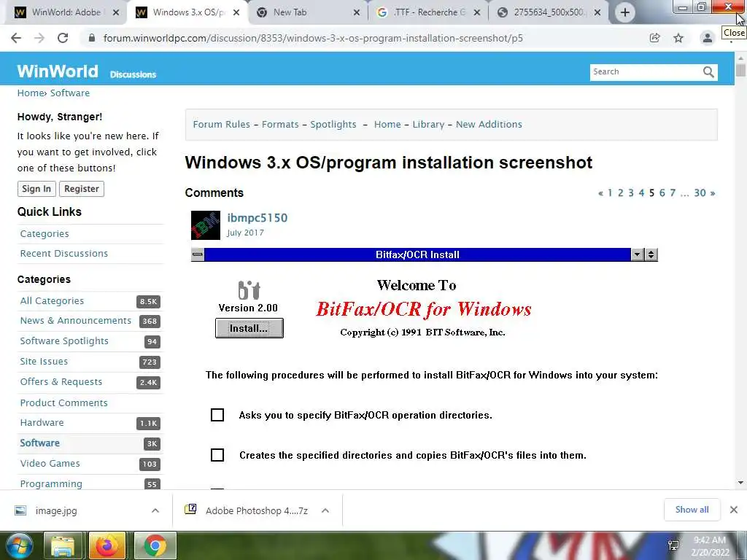Screen dimensions: 747x560
Task: Open the All Categories category
Action: (x=52, y=301)
